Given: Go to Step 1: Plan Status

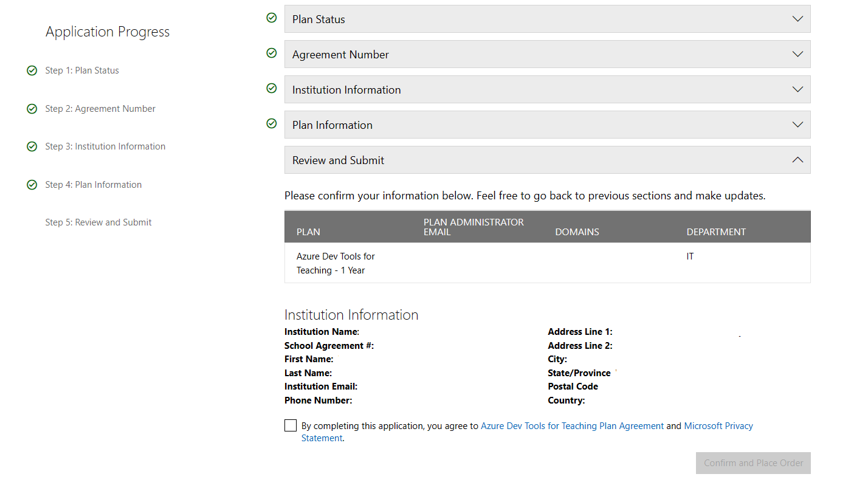Looking at the screenshot, I should point(82,70).
